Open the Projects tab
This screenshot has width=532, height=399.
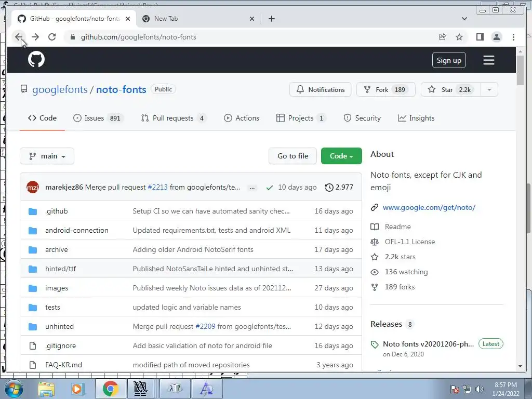[301, 118]
